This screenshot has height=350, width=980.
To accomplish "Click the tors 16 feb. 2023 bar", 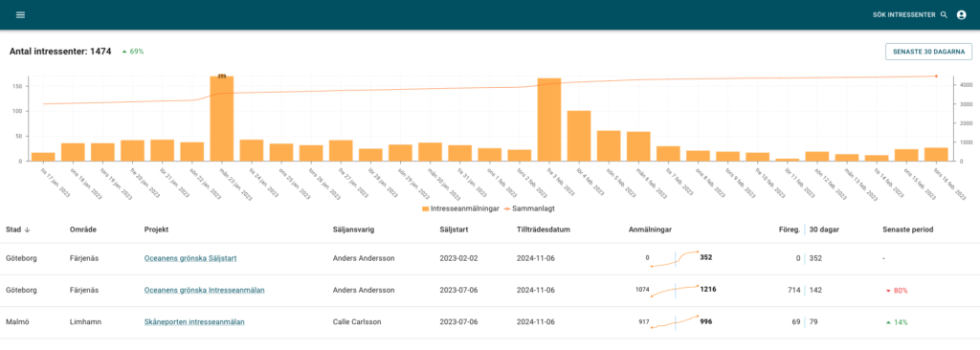I will 936,154.
